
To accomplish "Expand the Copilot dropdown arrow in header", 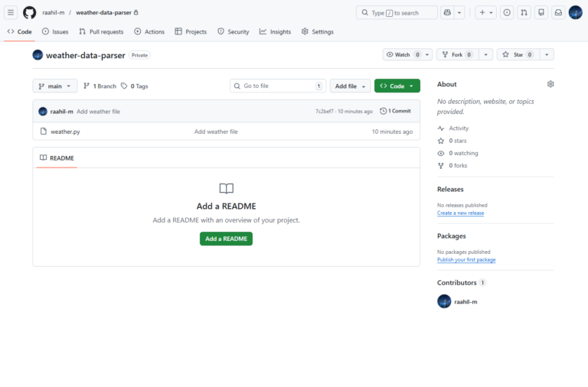I will point(459,12).
